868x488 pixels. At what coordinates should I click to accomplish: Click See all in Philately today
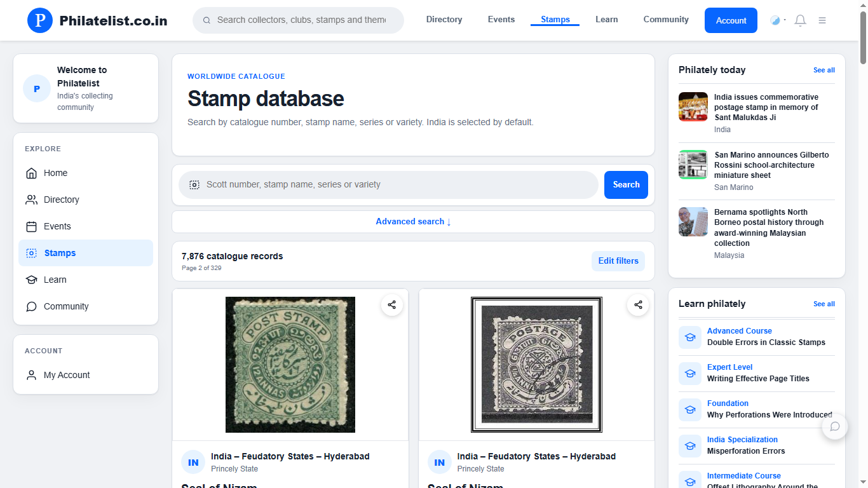pyautogui.click(x=824, y=70)
